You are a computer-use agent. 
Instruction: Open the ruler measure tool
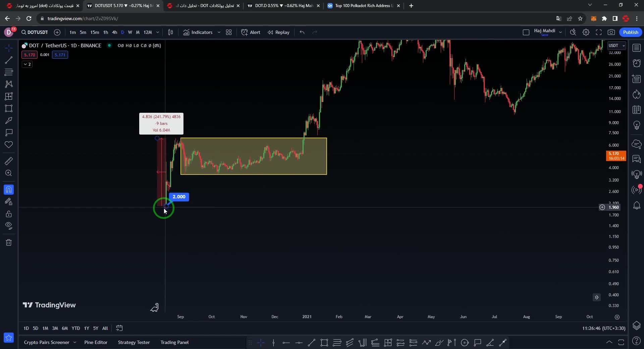[9, 161]
